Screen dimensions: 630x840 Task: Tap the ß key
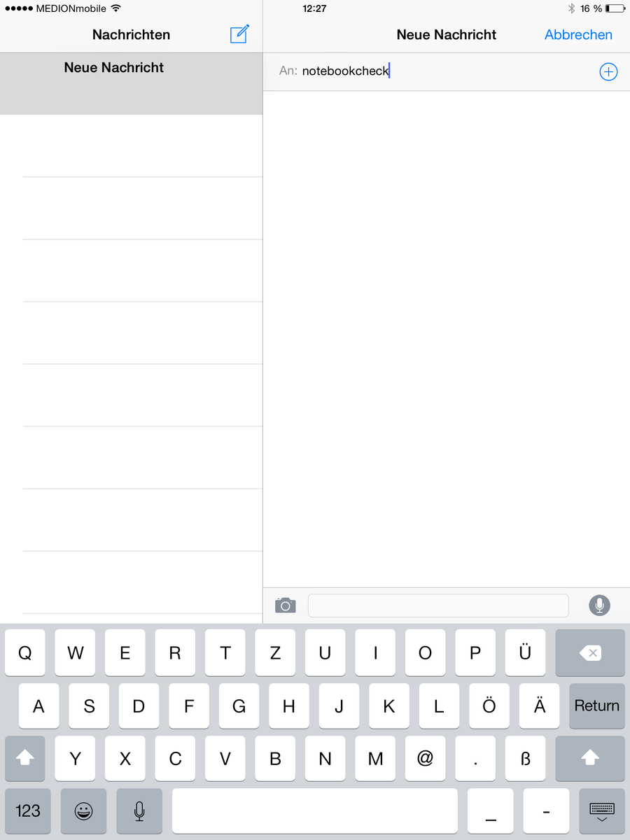point(526,758)
